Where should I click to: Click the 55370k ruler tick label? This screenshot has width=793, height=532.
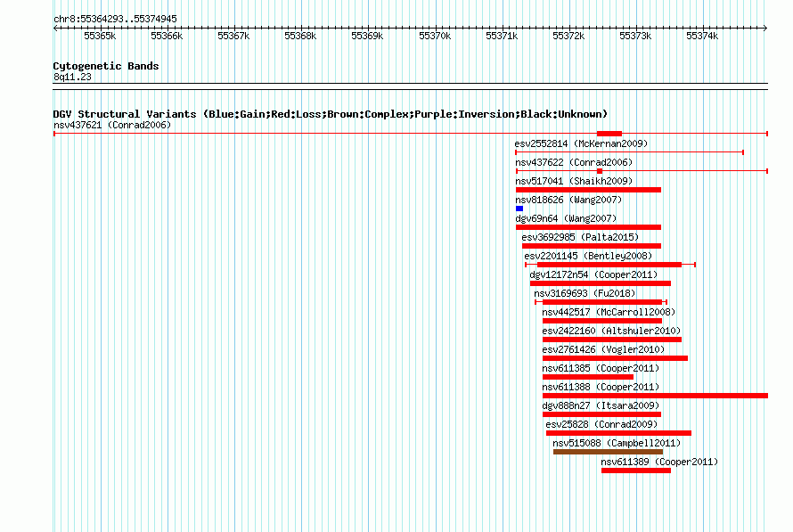(x=435, y=36)
